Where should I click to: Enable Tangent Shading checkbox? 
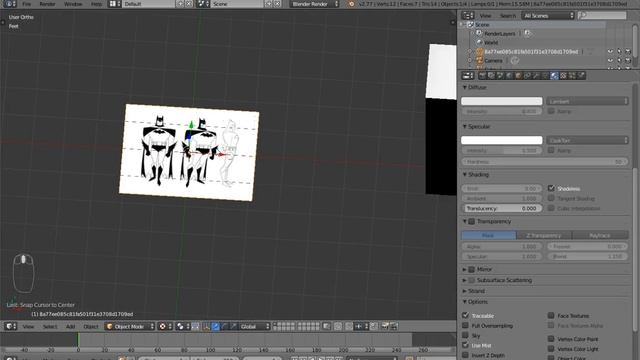click(x=551, y=198)
